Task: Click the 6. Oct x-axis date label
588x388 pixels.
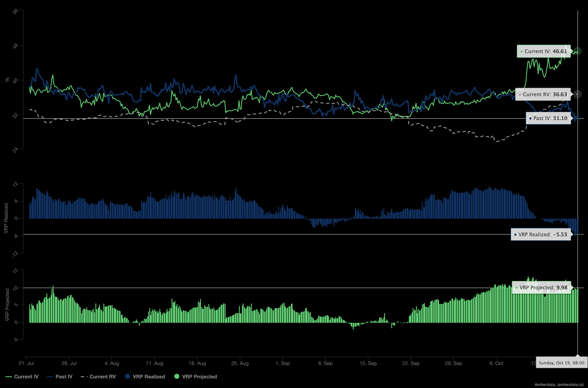Action: pyautogui.click(x=496, y=363)
